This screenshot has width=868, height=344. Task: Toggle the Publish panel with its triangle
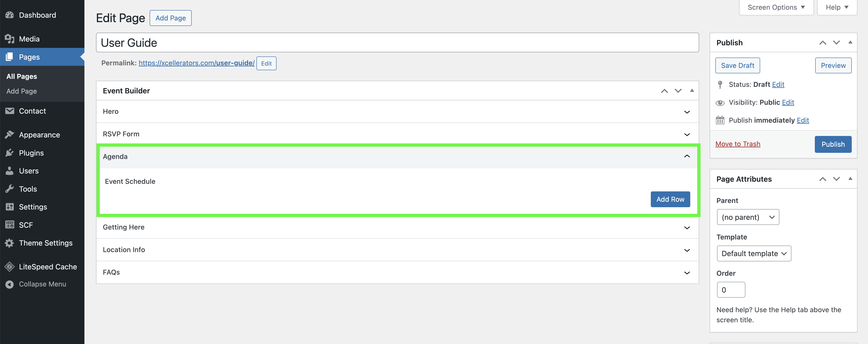point(850,42)
